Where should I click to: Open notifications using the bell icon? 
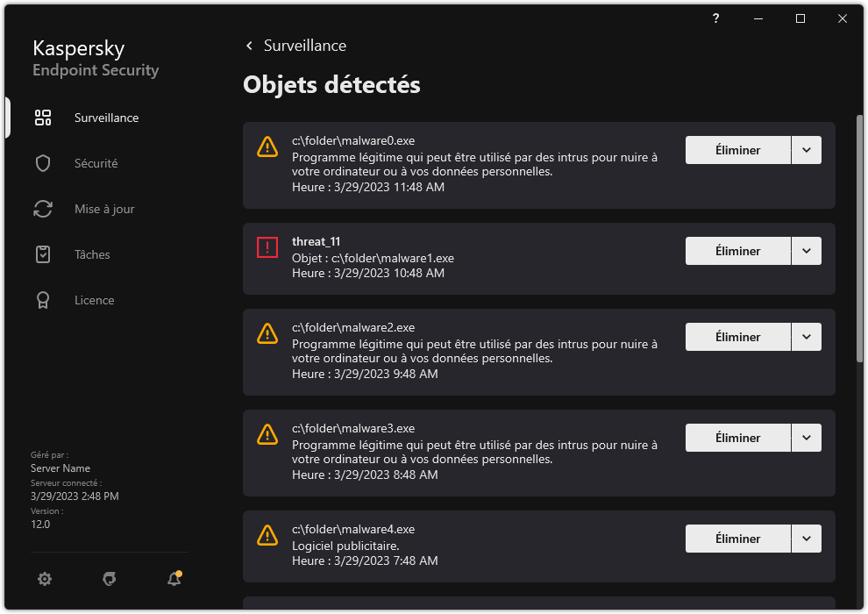pos(174,579)
